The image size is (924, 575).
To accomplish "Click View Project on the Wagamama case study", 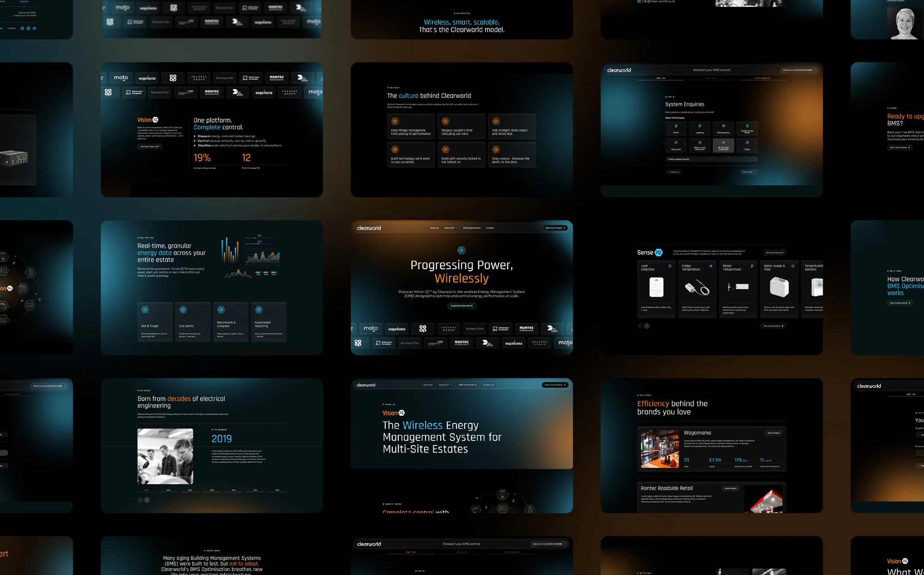I will coord(774,433).
